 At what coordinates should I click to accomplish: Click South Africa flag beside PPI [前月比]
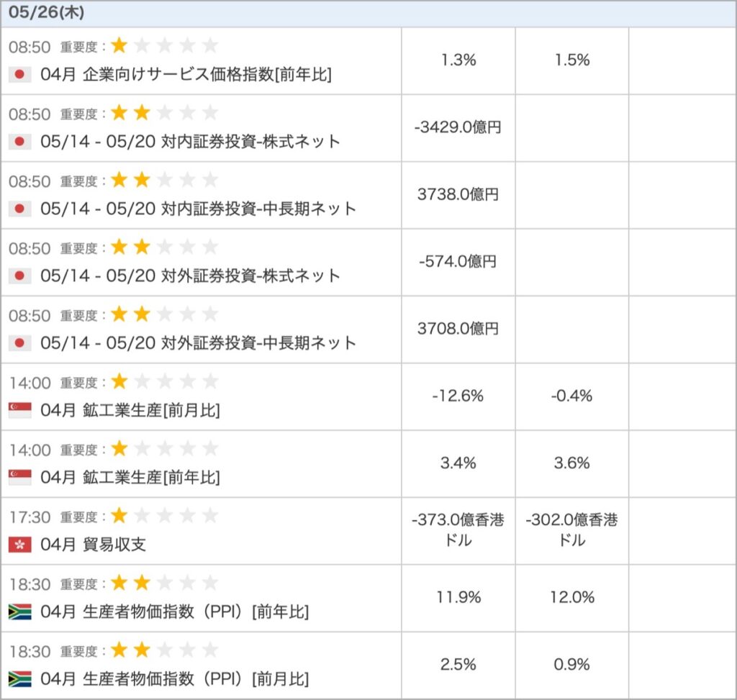point(19,679)
